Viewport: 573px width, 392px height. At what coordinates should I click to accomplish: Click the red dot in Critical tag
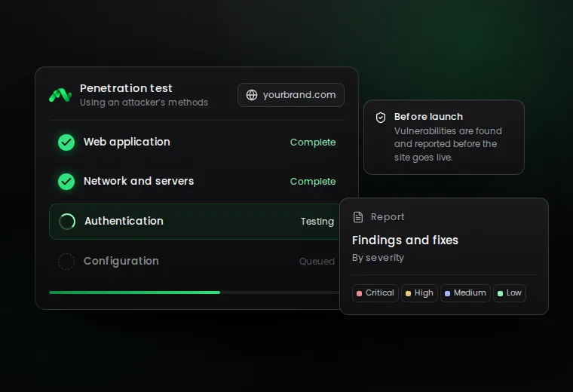[x=359, y=293]
